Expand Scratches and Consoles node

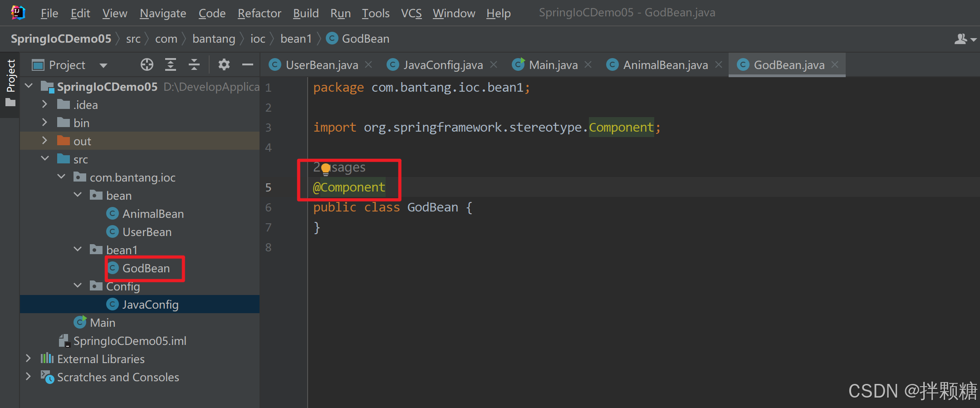pyautogui.click(x=29, y=376)
